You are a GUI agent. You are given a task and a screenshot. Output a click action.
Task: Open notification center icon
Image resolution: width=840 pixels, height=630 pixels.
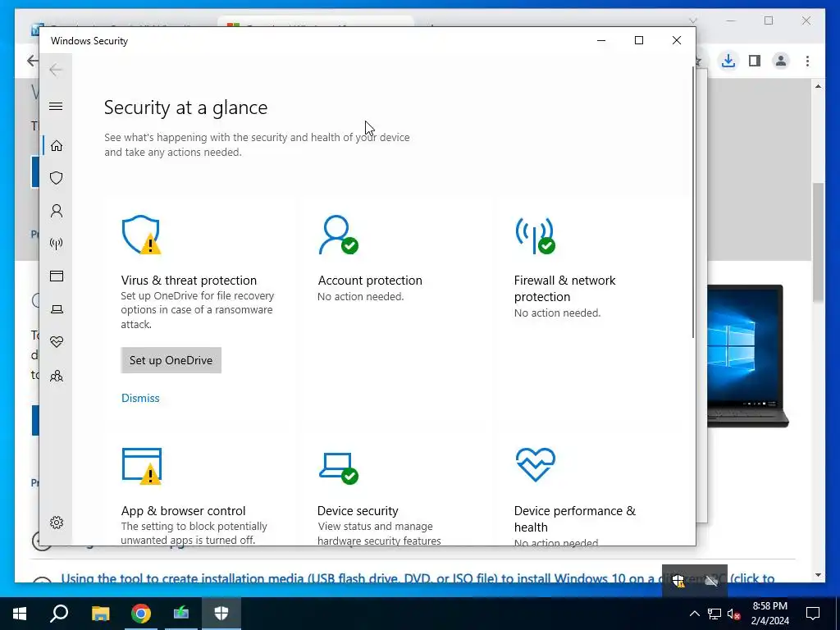point(813,614)
